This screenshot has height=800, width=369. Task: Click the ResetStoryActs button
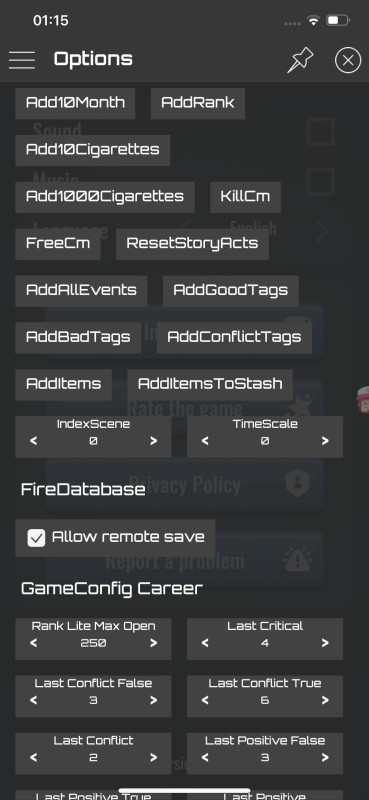tap(192, 244)
